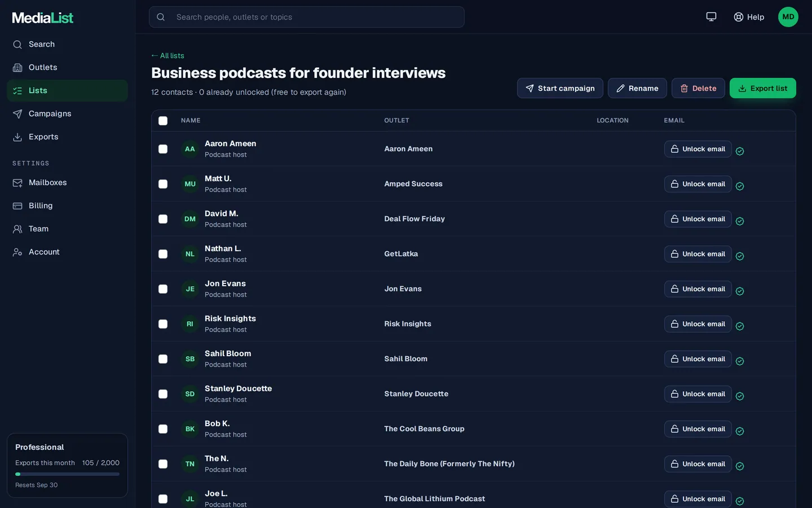Click verified checkmark icon for Nathan L.

[x=740, y=256]
